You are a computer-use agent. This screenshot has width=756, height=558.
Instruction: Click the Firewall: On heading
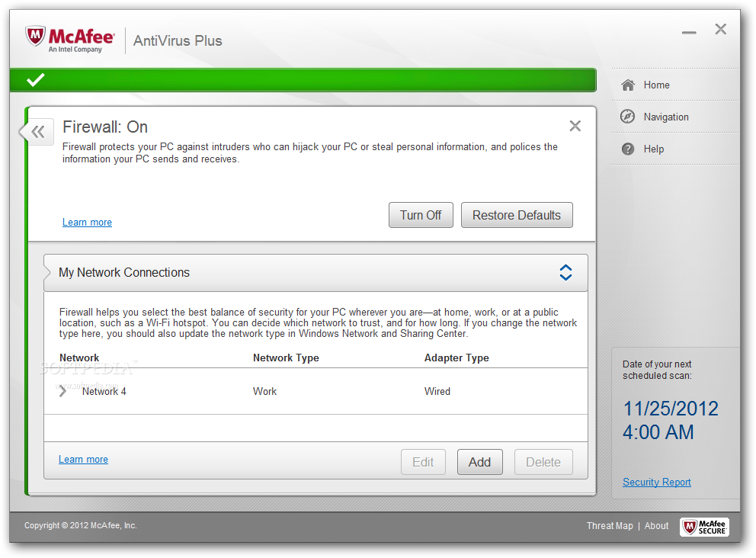click(104, 127)
